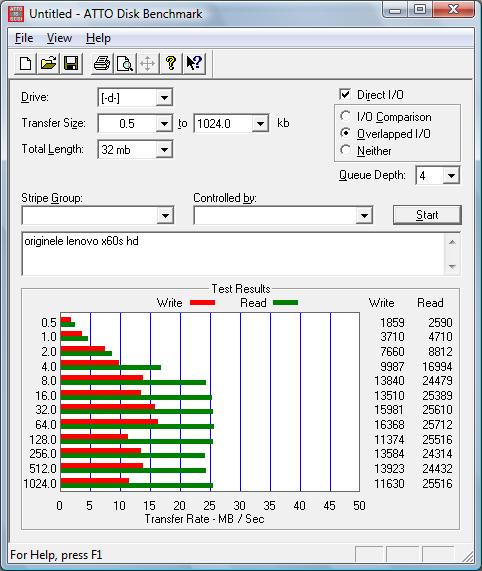Click write value 1859
This screenshot has width=482, height=571.
[392, 322]
